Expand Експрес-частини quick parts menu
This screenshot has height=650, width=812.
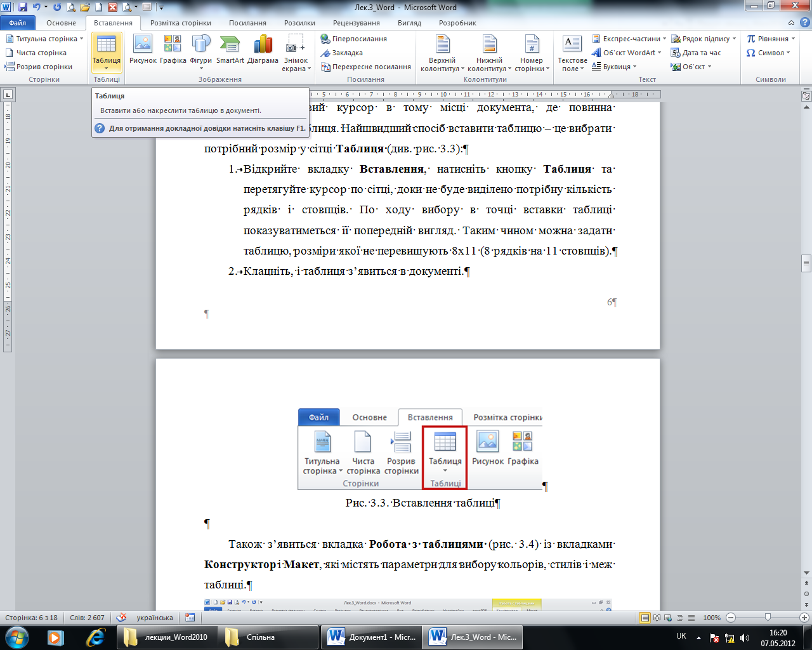point(629,39)
